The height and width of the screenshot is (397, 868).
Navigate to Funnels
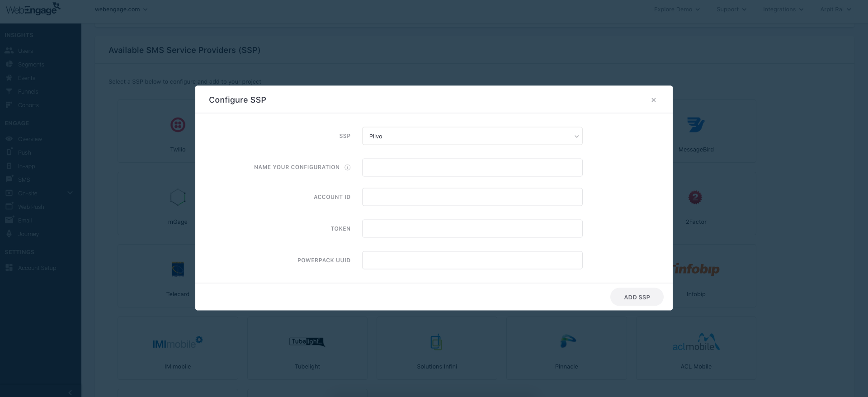[28, 92]
